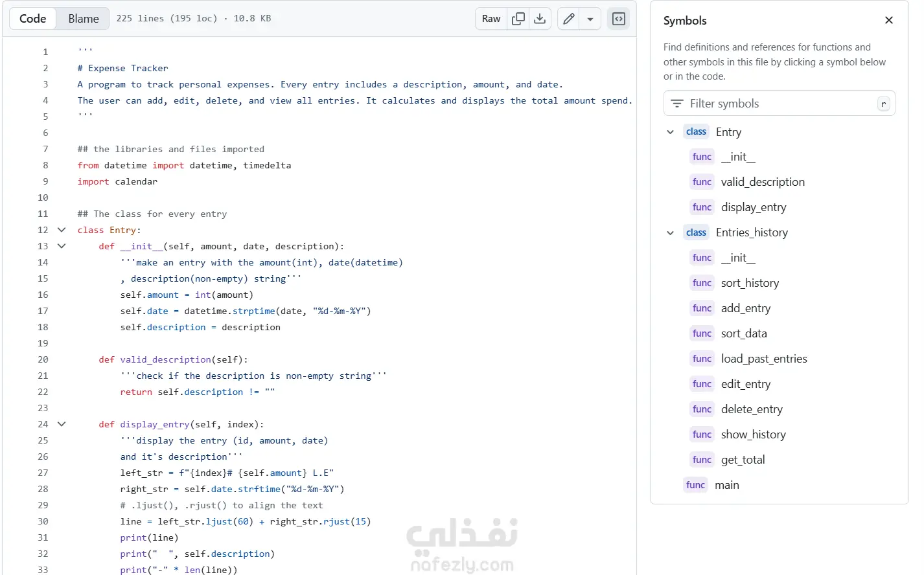Collapse the Entry class in symbols tree

click(671, 132)
